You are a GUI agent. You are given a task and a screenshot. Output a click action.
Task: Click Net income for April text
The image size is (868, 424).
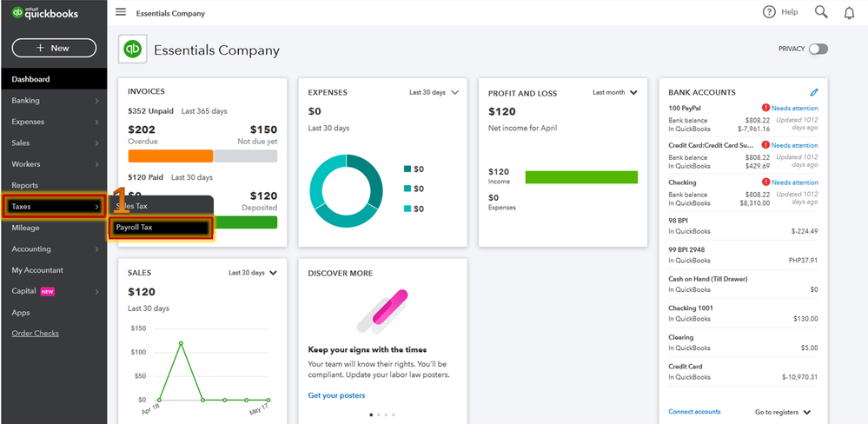tap(522, 128)
